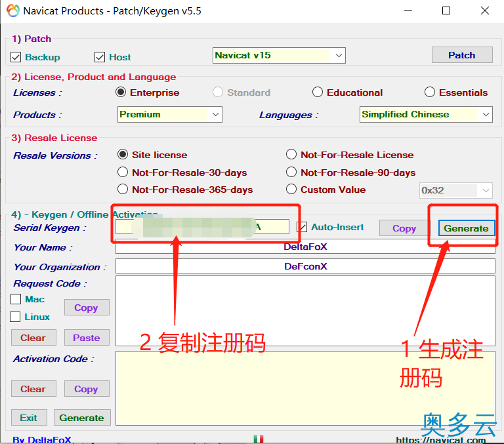Viewport: 504px width, 444px height.
Task: Toggle the Linux checkbox
Action: (x=15, y=317)
